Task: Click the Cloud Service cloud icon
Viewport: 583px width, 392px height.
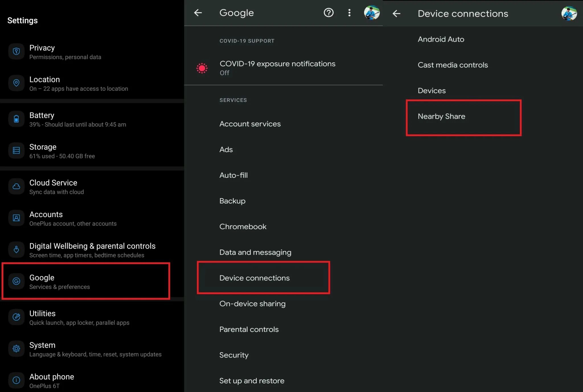Action: point(16,186)
